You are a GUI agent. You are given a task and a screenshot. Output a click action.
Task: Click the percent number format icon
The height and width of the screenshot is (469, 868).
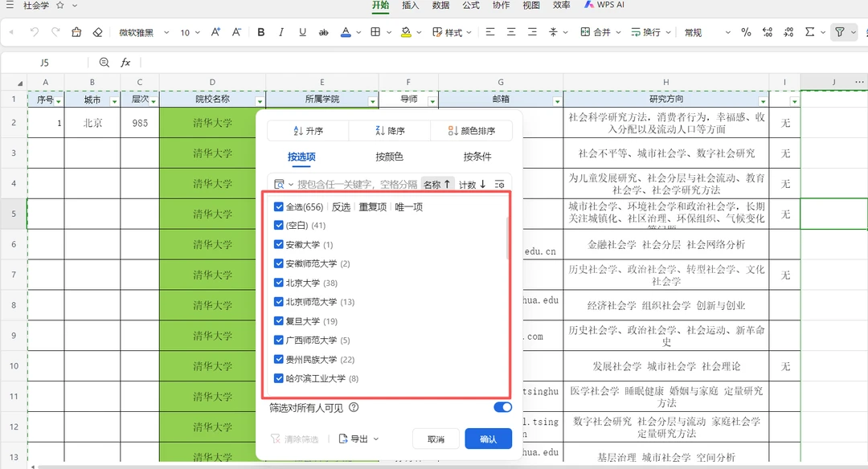[x=746, y=33]
